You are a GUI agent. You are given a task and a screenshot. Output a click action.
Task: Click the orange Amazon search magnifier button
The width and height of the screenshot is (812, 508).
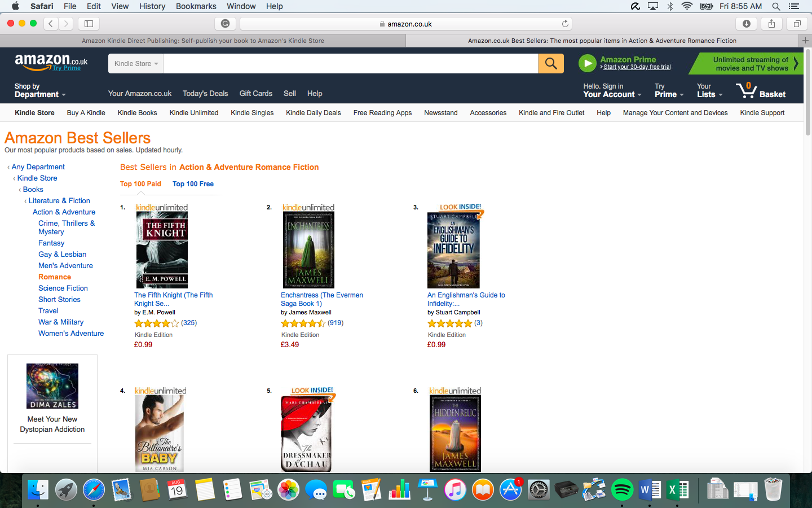click(551, 64)
